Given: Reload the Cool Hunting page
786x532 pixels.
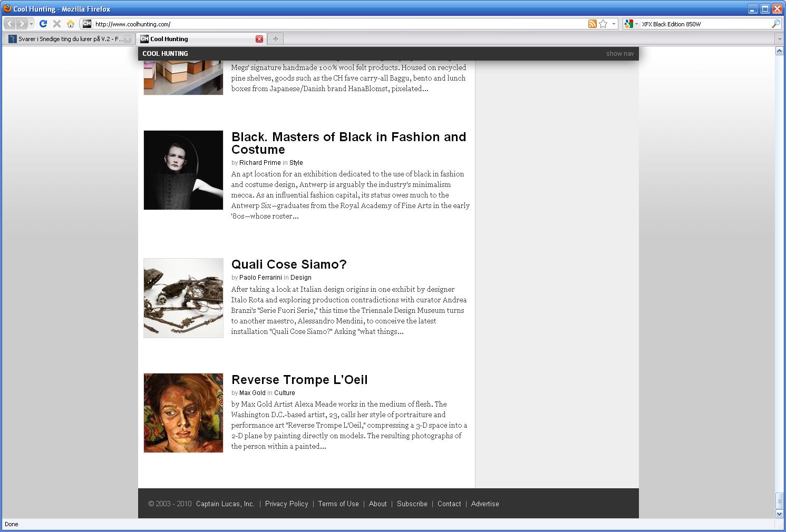Looking at the screenshot, I should pyautogui.click(x=43, y=24).
